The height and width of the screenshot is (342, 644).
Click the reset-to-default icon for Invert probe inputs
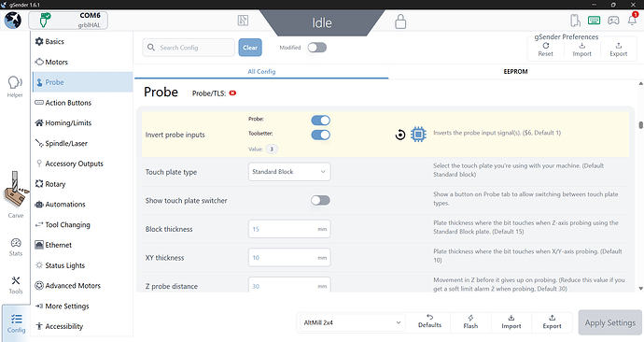pyautogui.click(x=400, y=135)
